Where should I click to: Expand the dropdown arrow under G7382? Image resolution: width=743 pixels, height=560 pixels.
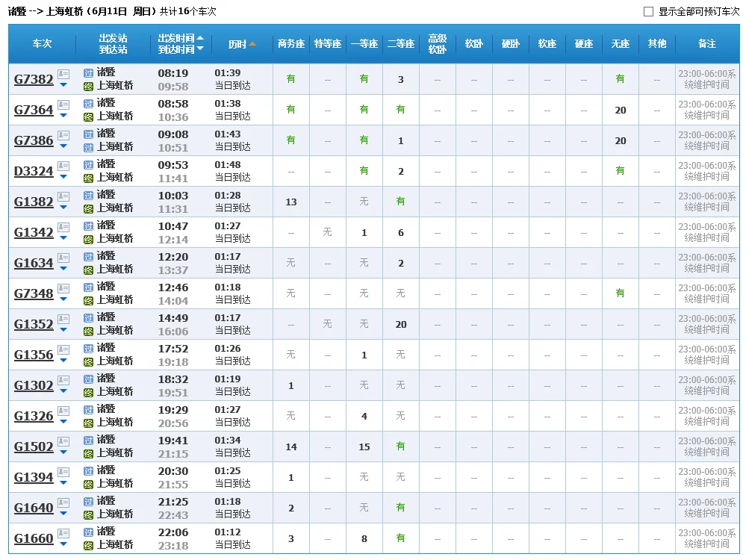pos(63,85)
